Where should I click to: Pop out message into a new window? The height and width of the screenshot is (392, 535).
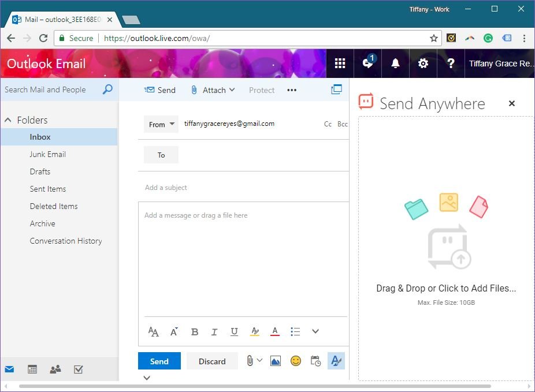pyautogui.click(x=336, y=89)
